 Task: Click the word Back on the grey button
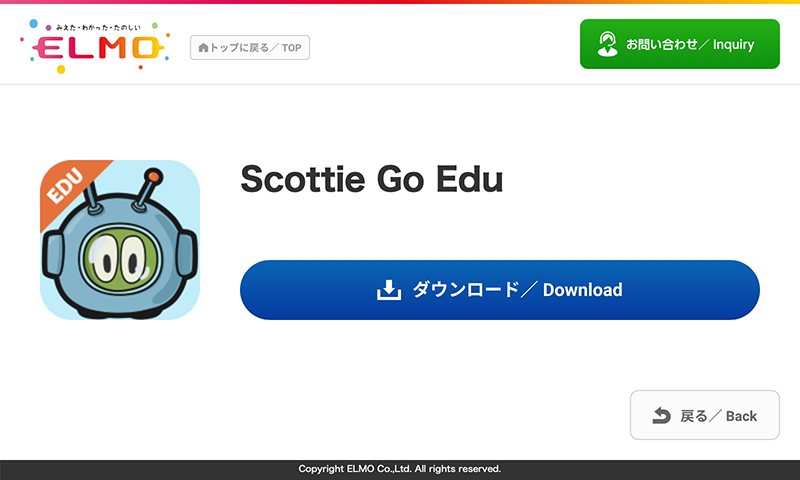click(x=741, y=415)
